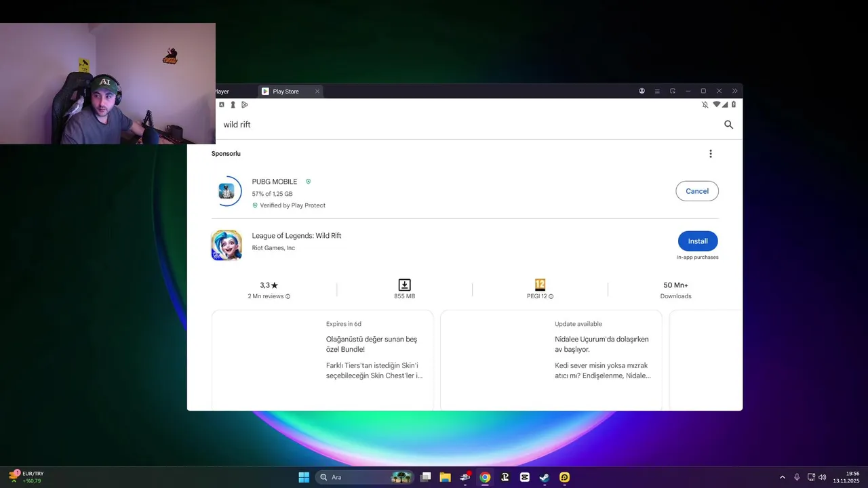The image size is (868, 488).
Task: Open the Windows Start menu
Action: pos(304,477)
